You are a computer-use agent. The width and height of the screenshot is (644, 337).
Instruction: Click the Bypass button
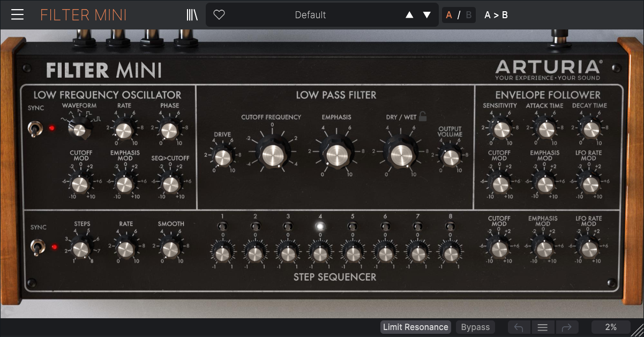pos(475,327)
